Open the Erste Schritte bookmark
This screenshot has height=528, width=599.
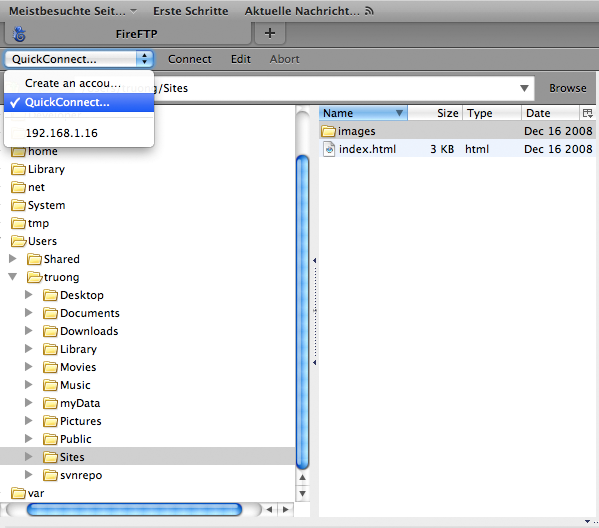click(x=191, y=11)
